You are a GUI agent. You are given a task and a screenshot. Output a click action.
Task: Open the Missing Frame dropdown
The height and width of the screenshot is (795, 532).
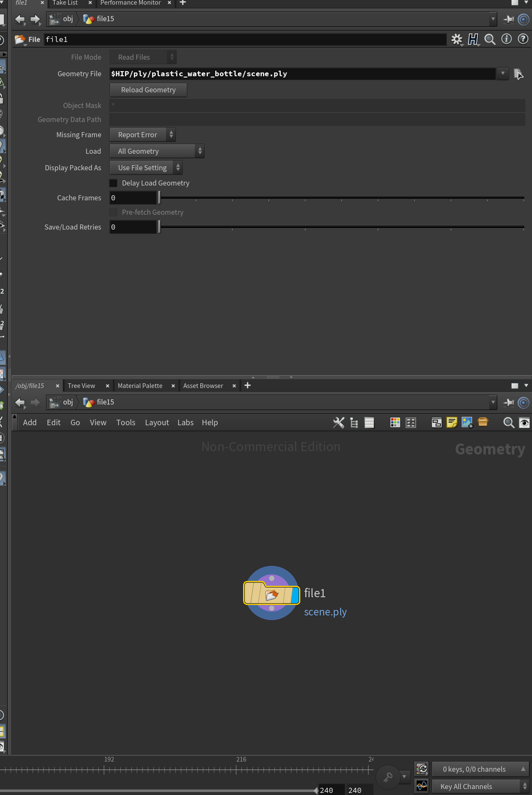coord(142,135)
